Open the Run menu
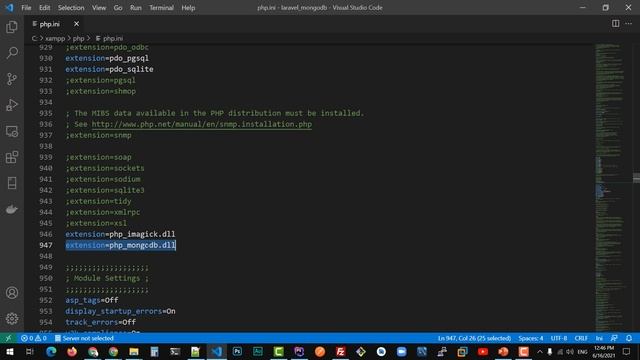640x360 pixels. coord(136,8)
